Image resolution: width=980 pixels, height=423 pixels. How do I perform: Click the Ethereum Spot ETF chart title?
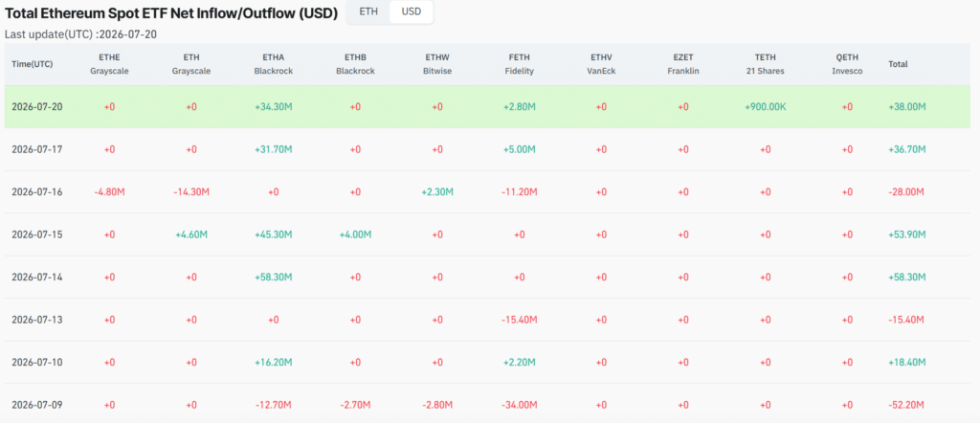tap(171, 11)
